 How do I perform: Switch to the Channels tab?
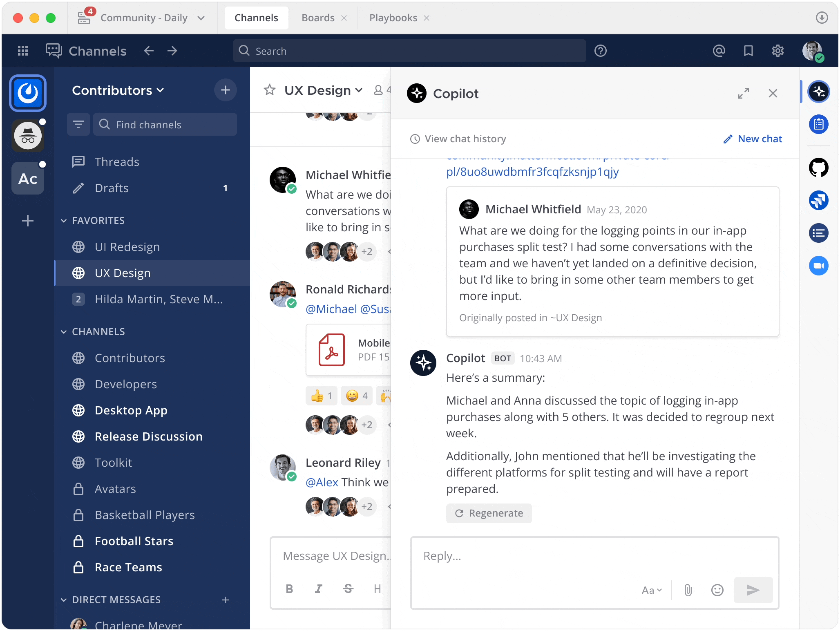click(x=256, y=18)
